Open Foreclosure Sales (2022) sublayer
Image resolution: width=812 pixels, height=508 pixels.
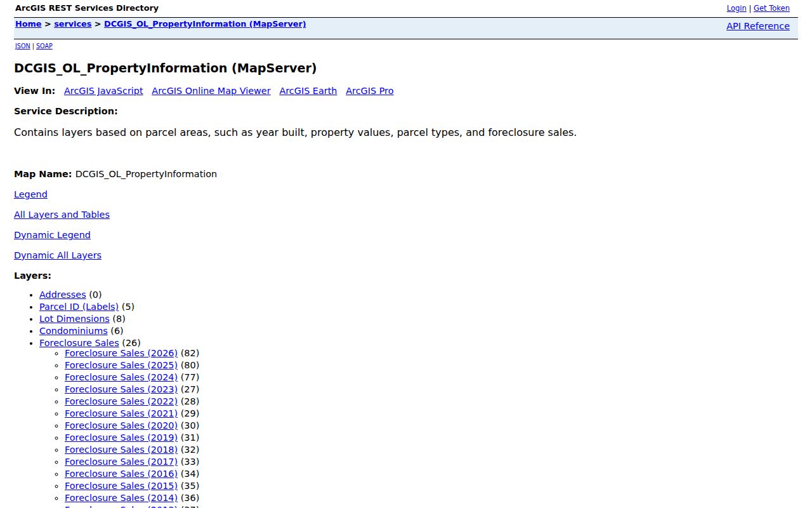click(121, 401)
